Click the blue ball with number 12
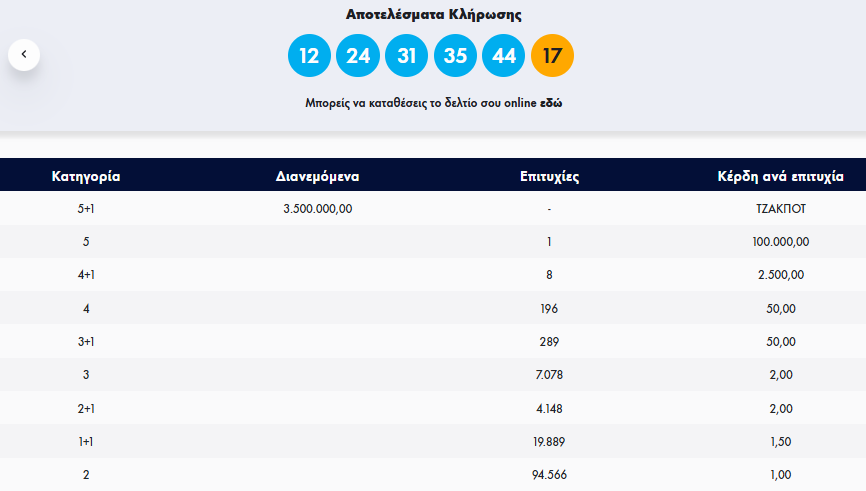This screenshot has height=491, width=866. [309, 55]
